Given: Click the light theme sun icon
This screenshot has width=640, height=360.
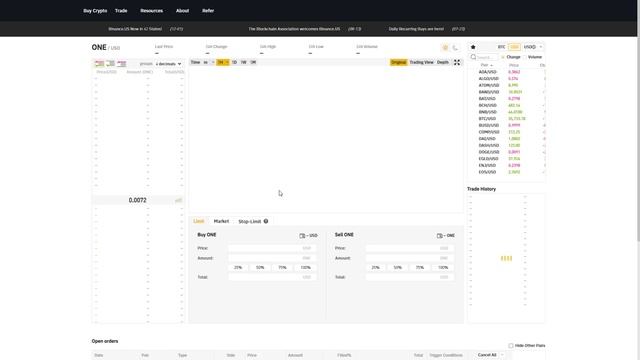Looking at the screenshot, I should [445, 48].
